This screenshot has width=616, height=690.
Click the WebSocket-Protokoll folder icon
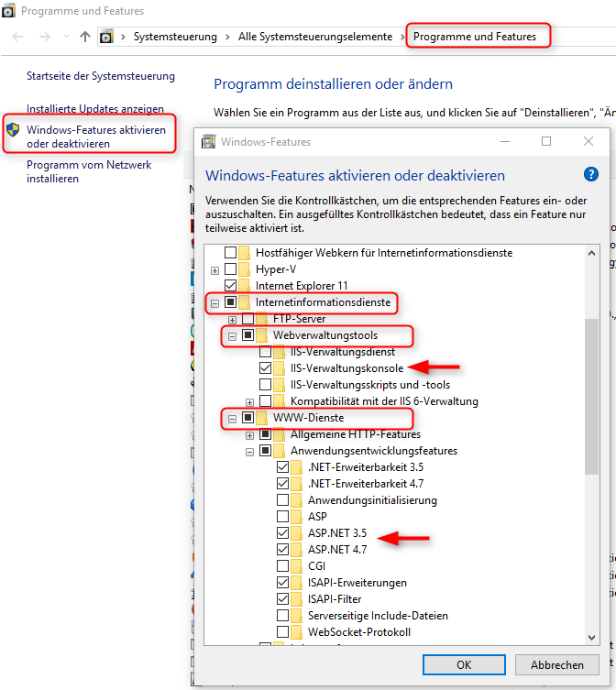pyautogui.click(x=297, y=631)
